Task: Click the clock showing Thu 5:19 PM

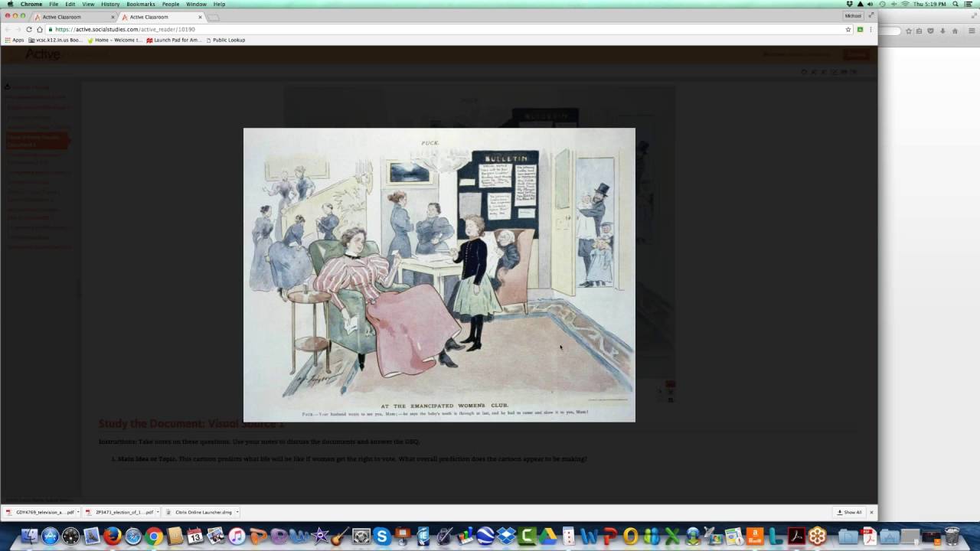Action: (929, 4)
